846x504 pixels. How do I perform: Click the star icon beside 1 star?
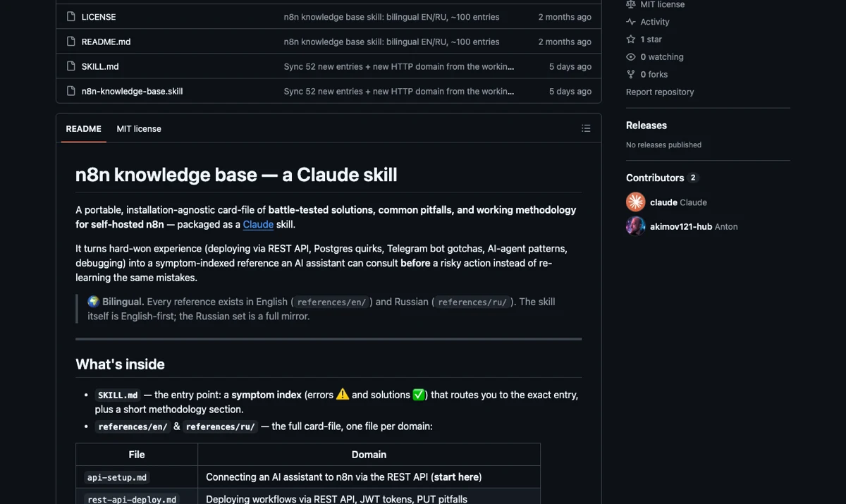(x=631, y=39)
